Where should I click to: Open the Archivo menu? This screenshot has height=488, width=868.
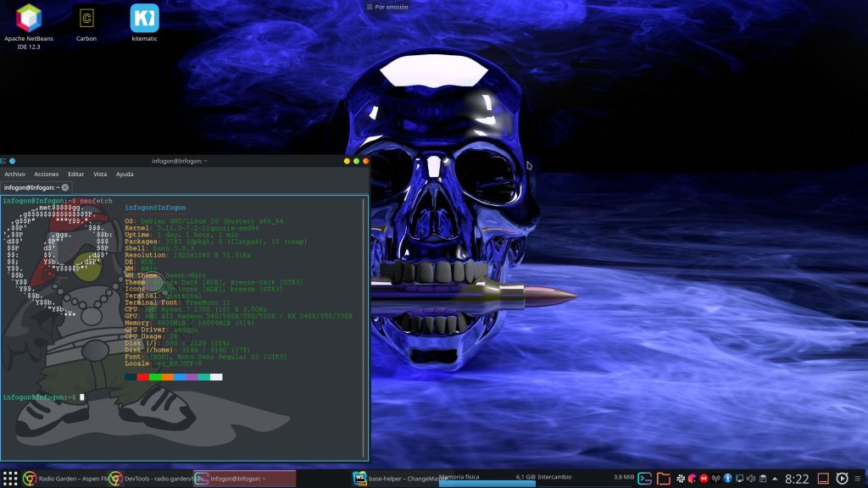(x=14, y=174)
